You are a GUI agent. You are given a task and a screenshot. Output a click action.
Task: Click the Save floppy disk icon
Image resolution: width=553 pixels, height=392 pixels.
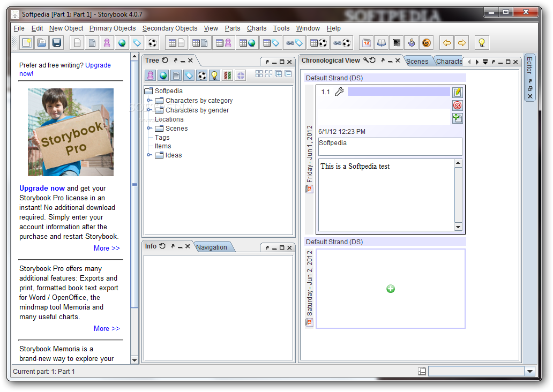[57, 43]
